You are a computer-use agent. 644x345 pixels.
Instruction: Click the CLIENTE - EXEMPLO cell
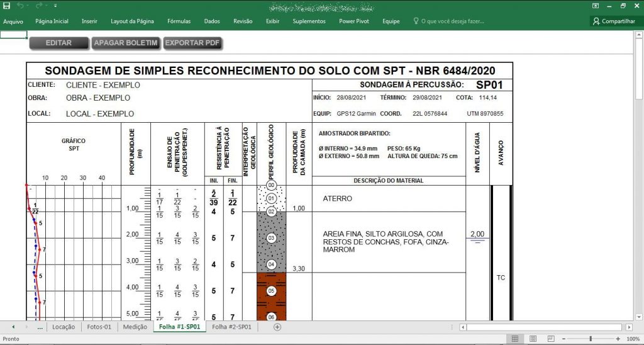point(103,85)
